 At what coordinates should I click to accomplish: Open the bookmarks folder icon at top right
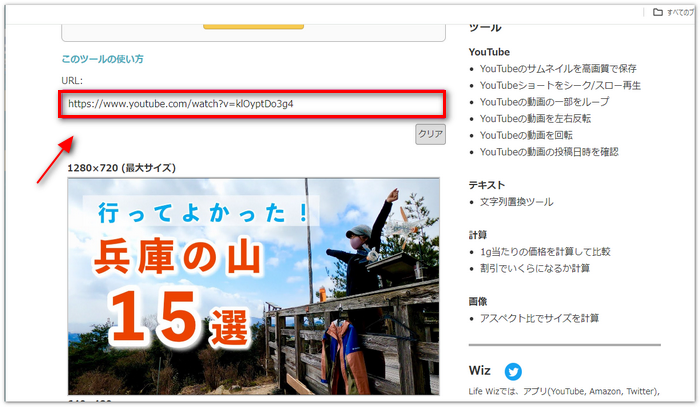click(x=657, y=13)
